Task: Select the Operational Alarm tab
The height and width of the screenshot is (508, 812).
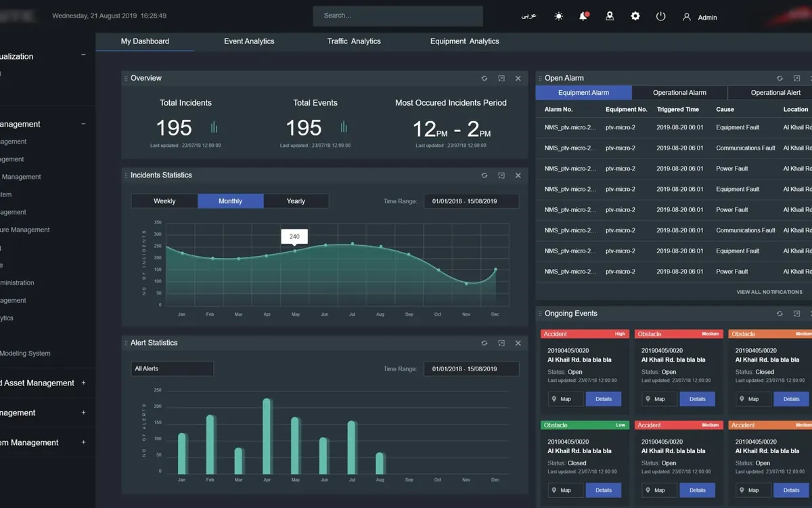Action: tap(679, 93)
